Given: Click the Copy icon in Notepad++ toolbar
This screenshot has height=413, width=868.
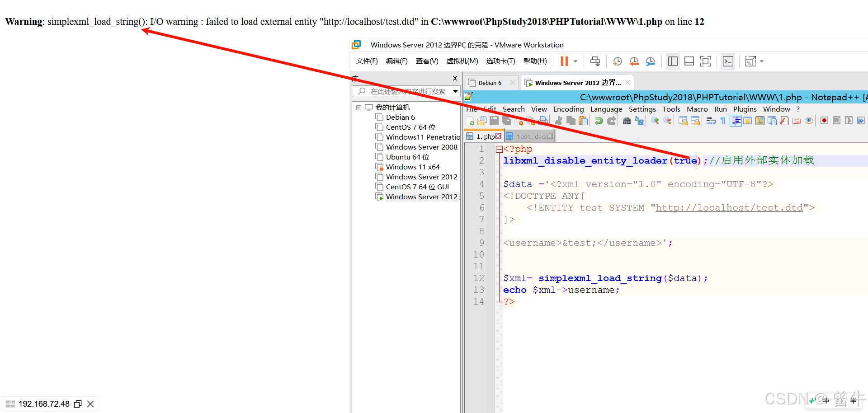Looking at the screenshot, I should click(x=571, y=121).
